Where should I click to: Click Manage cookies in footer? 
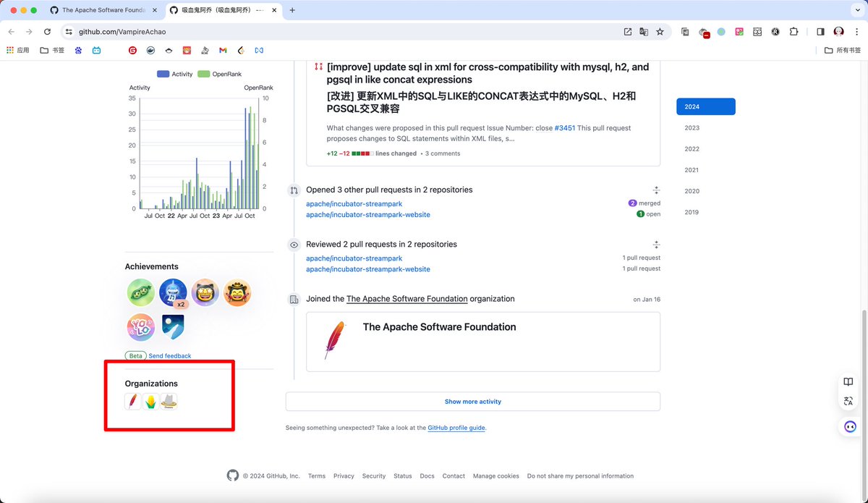click(x=496, y=476)
